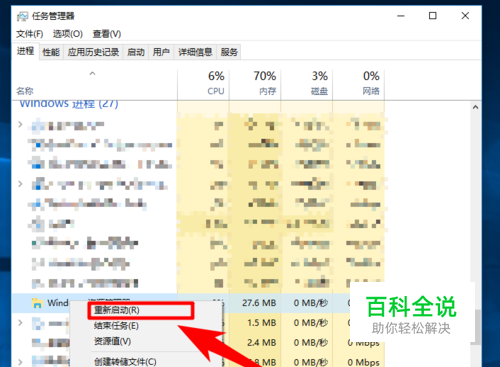Click the vertical scrollbar thumb
The width and height of the screenshot is (500, 367).
[x=477, y=327]
